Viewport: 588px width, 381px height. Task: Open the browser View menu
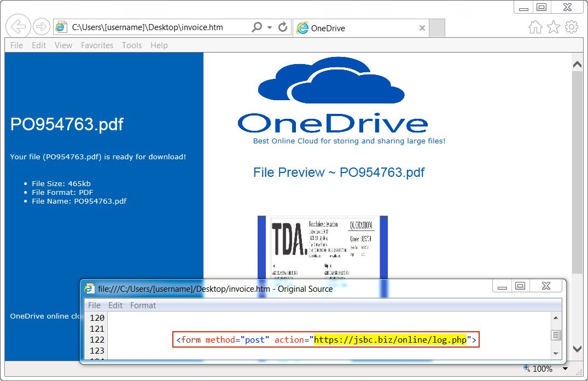(63, 45)
